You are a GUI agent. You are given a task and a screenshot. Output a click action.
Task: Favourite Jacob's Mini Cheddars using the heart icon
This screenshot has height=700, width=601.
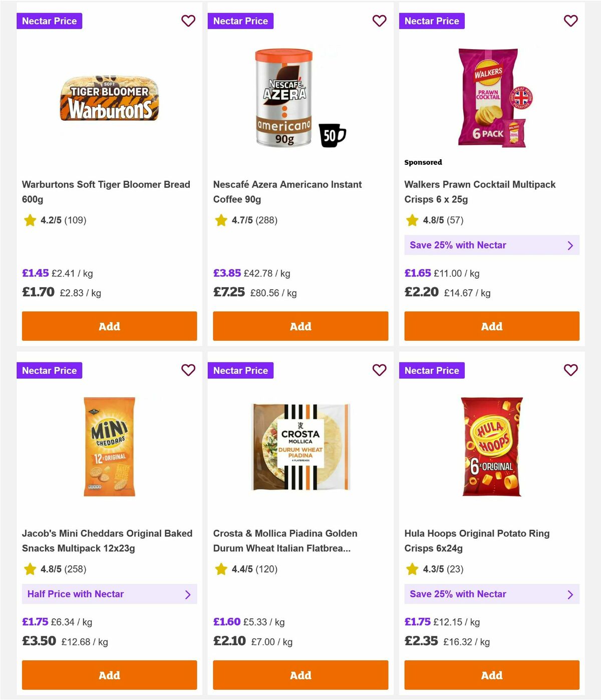(x=188, y=370)
